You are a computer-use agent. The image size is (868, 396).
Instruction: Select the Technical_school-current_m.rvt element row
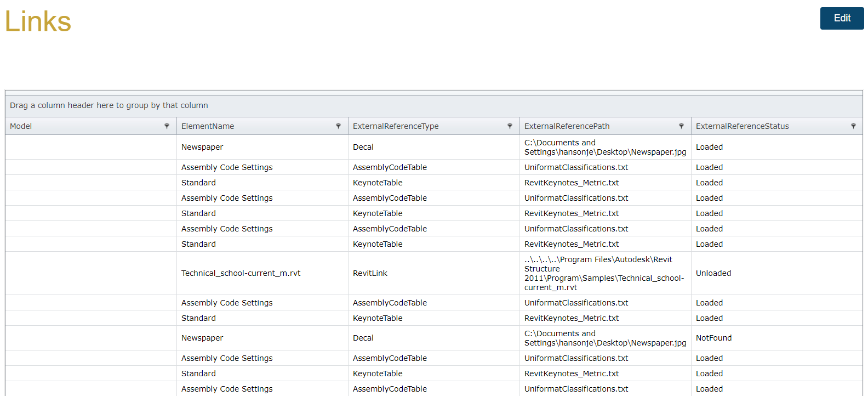click(241, 273)
